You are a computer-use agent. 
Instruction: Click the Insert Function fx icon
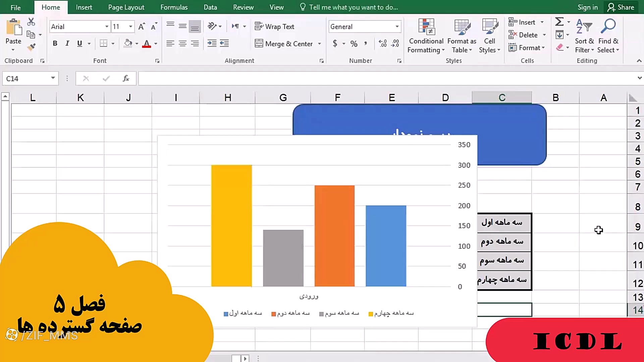pos(126,78)
